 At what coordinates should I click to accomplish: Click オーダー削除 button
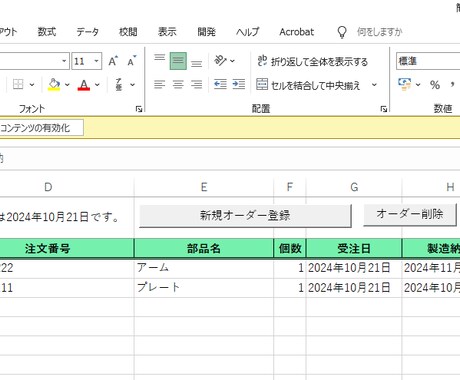point(410,214)
